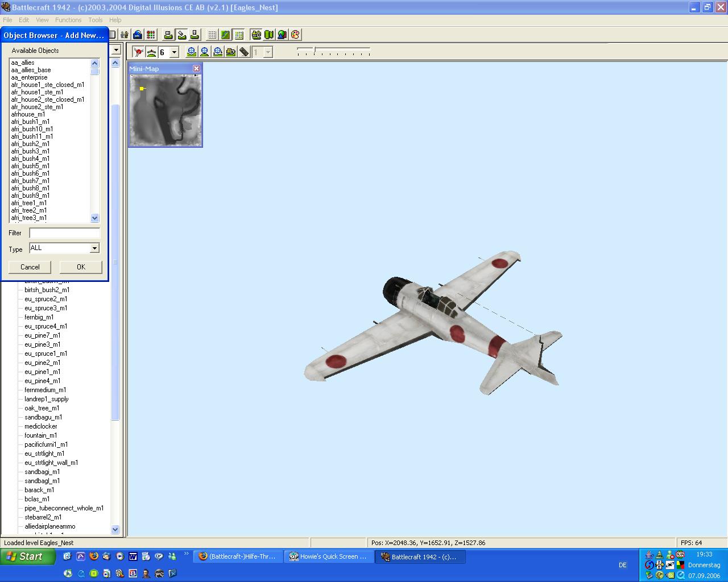
Task: Click the QuickTime icon in system tray
Action: (681, 575)
